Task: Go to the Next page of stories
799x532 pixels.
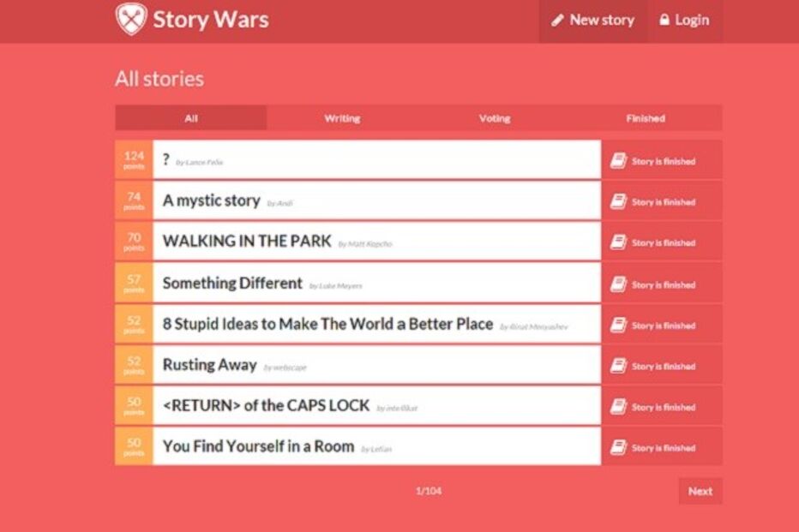Action: tap(700, 491)
